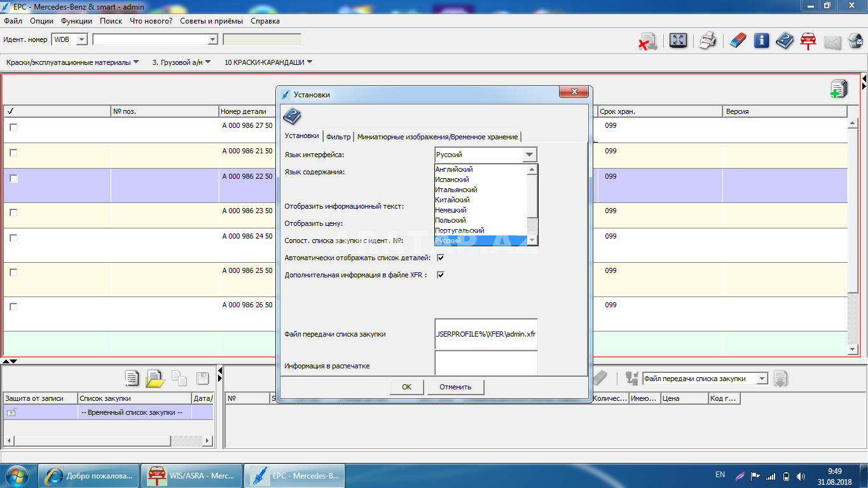This screenshot has height=488, width=868.
Task: Open the Файл menu
Action: (13, 21)
